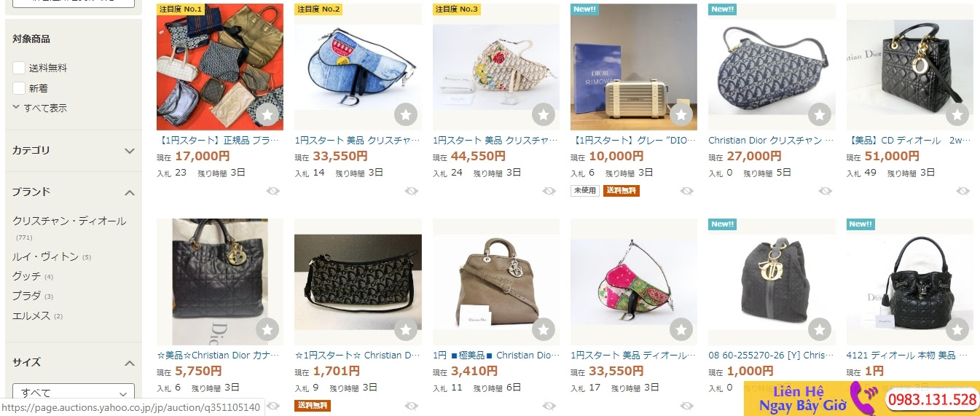This screenshot has height=416, width=980.
Task: Collapse the ブランド filter section
Action: (74, 192)
